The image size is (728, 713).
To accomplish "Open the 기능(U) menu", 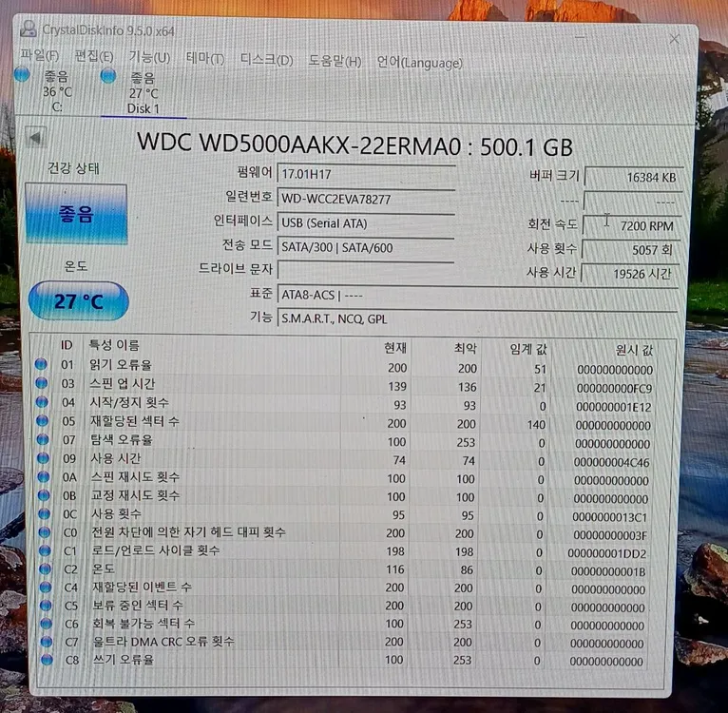I will 149,58.
